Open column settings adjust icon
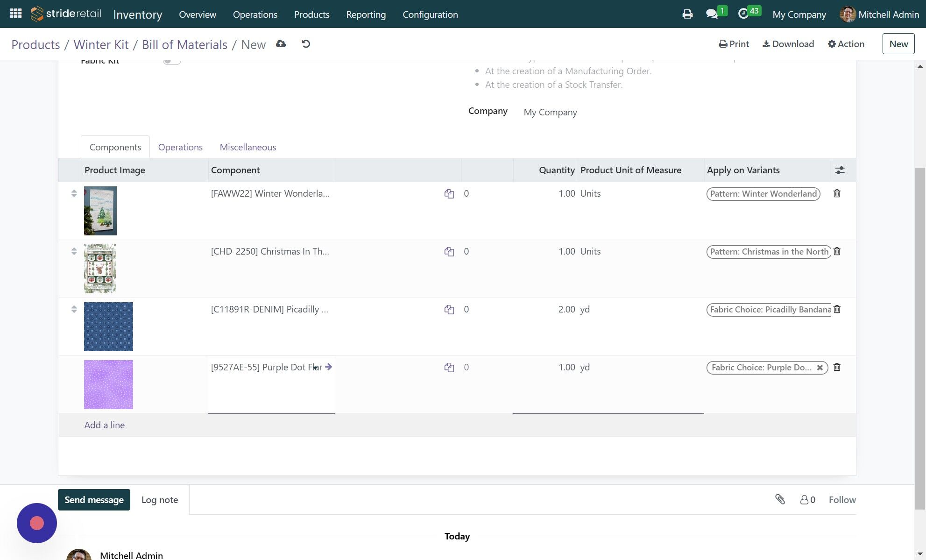The height and width of the screenshot is (560, 926). pyautogui.click(x=840, y=170)
